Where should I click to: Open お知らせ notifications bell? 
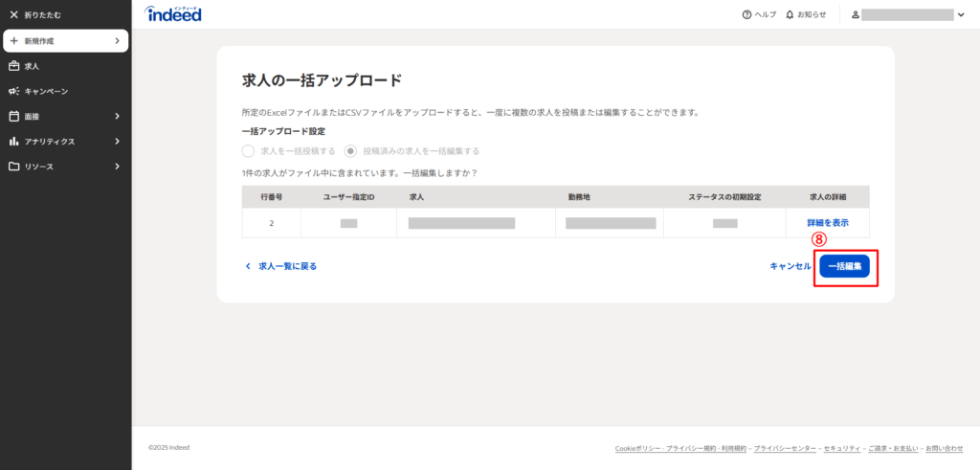pos(790,15)
